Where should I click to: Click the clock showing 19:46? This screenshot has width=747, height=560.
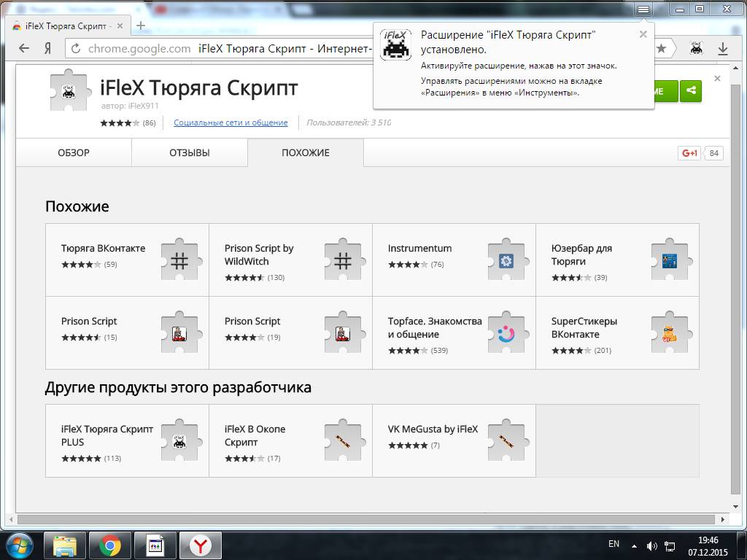point(708,540)
